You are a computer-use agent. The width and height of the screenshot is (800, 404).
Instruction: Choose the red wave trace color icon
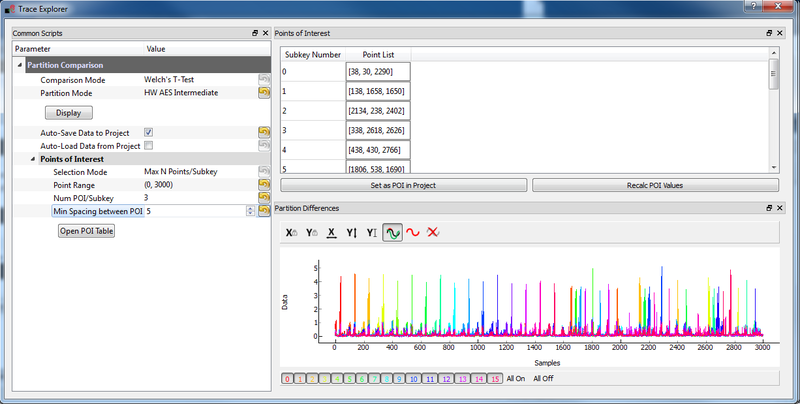(x=413, y=233)
